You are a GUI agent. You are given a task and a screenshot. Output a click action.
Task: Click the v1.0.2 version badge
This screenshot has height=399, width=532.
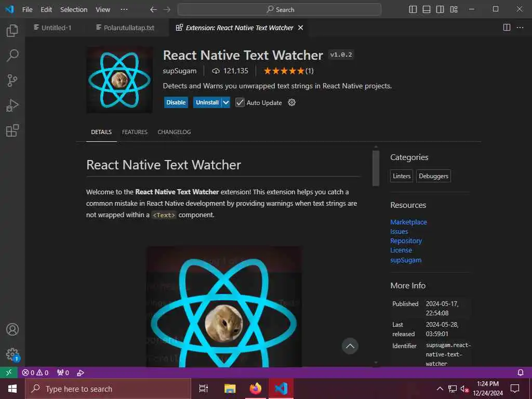pos(341,55)
